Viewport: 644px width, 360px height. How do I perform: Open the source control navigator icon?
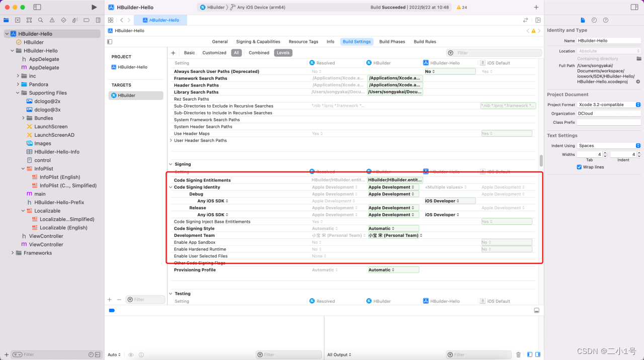[x=18, y=20]
